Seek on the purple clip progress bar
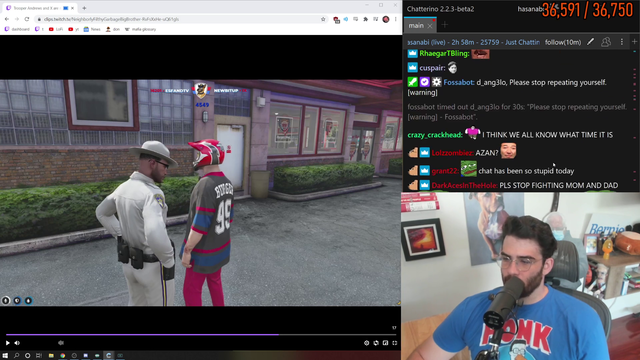Screen dimensions: 640x360 [x=201, y=335]
